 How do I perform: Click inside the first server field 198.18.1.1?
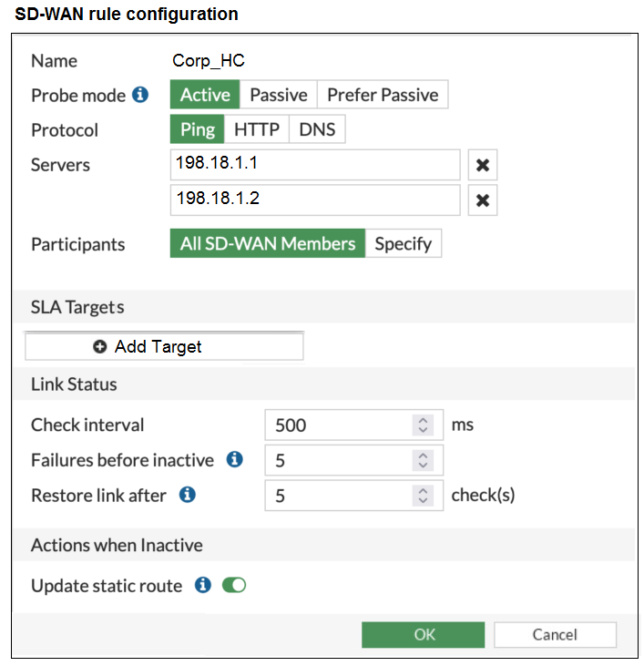point(315,165)
